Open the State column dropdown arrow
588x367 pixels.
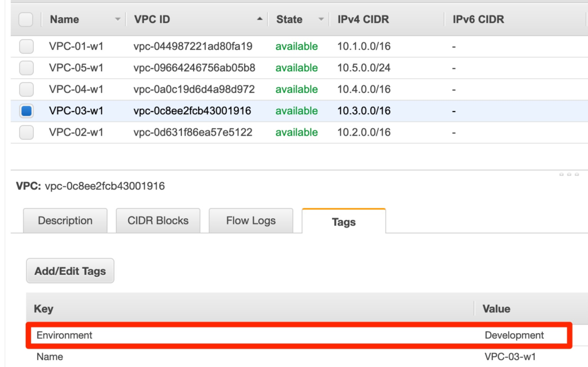tap(321, 20)
